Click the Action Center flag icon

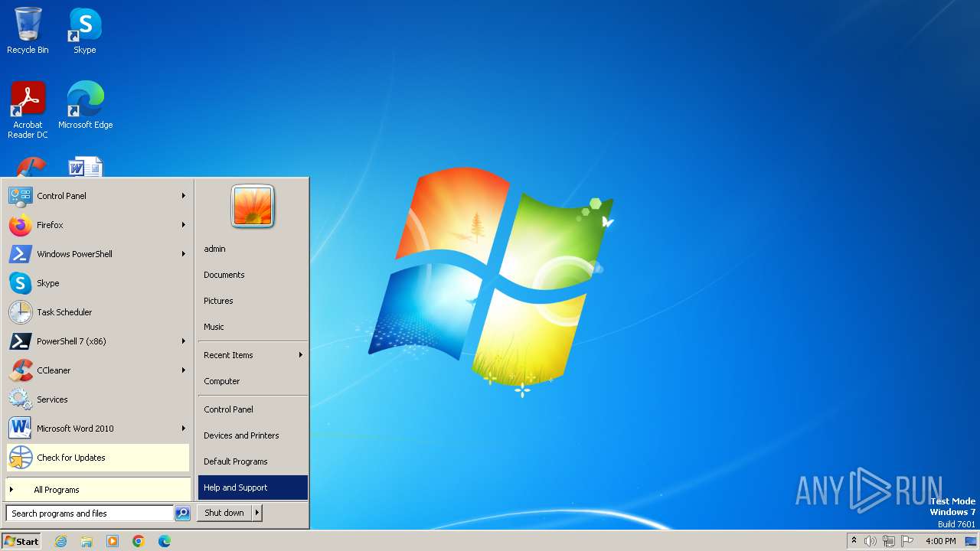(907, 541)
